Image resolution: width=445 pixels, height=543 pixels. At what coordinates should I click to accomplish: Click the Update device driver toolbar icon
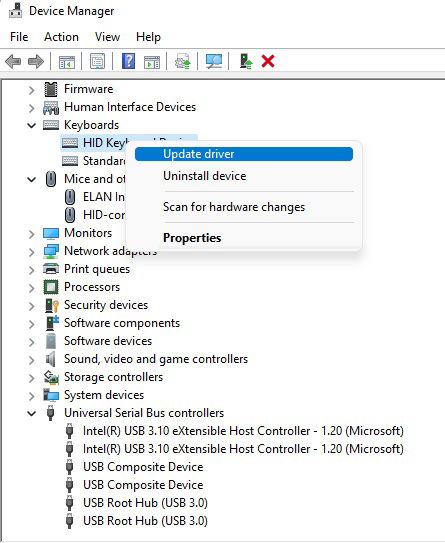point(183,62)
